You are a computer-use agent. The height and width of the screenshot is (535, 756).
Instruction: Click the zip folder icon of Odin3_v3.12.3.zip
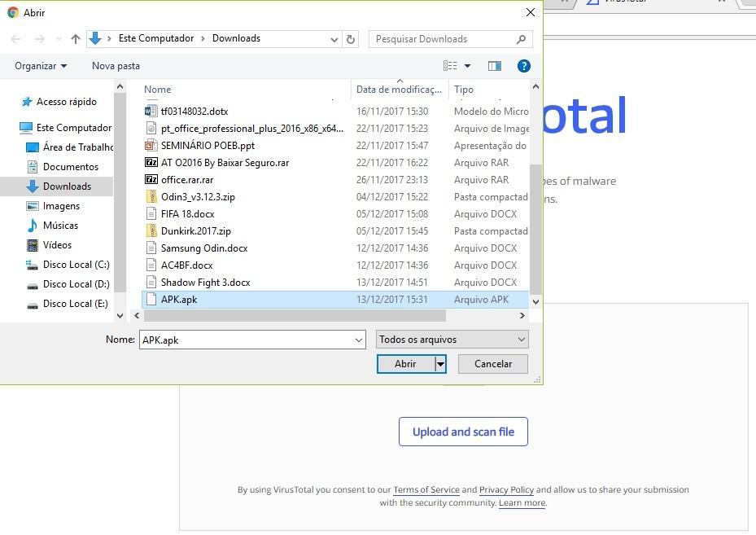point(151,196)
